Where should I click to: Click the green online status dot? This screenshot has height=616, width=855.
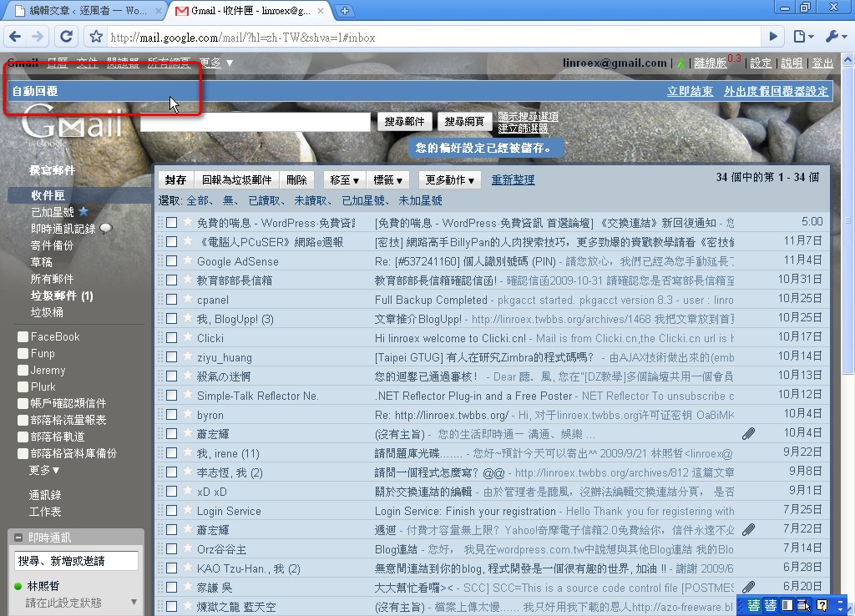click(x=18, y=587)
